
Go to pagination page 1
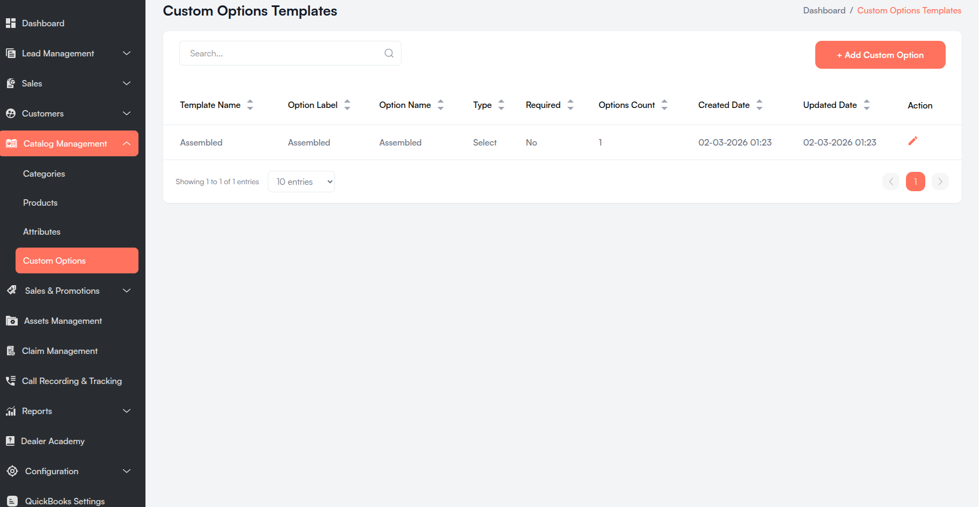[916, 182]
